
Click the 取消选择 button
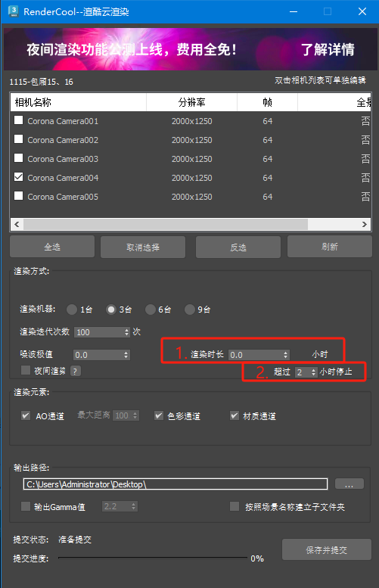(143, 247)
